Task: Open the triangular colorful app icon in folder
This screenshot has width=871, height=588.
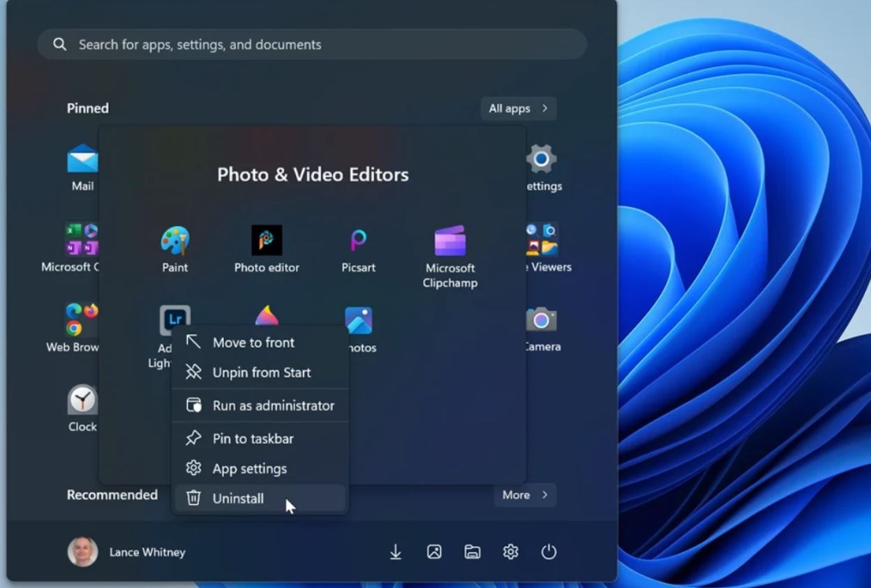Action: pyautogui.click(x=267, y=315)
